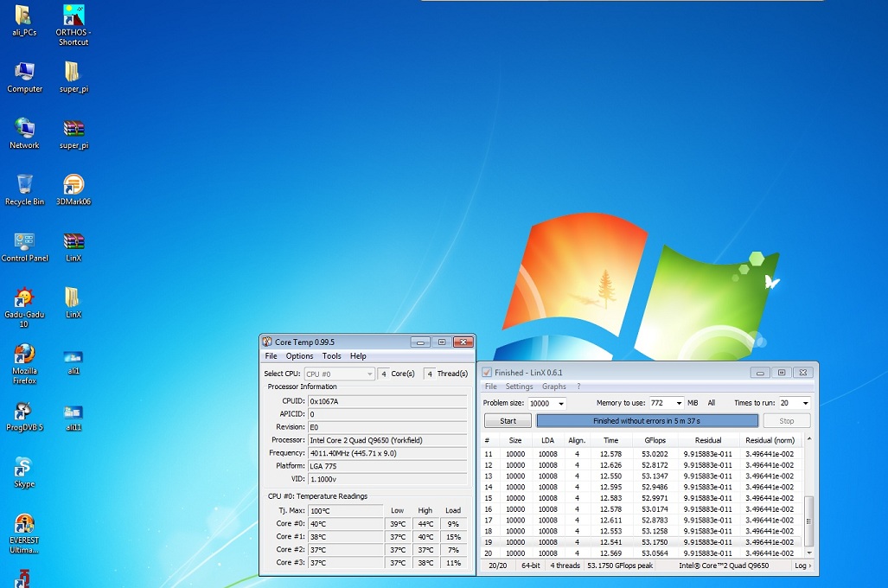The image size is (888, 588).
Task: Select the Computer desktop icon
Action: click(24, 78)
